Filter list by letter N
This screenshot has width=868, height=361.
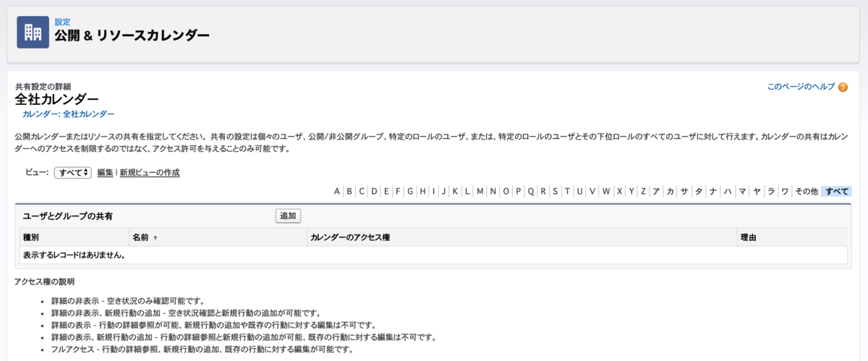(493, 192)
